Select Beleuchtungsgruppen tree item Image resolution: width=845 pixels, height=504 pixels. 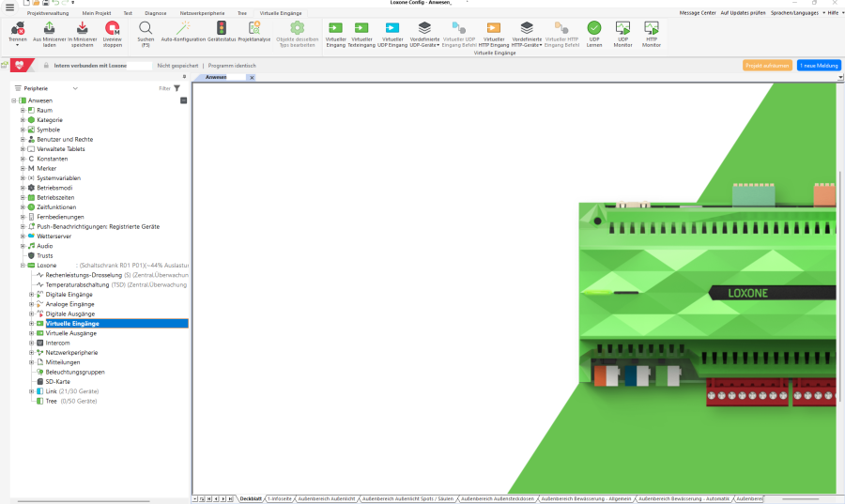click(75, 372)
